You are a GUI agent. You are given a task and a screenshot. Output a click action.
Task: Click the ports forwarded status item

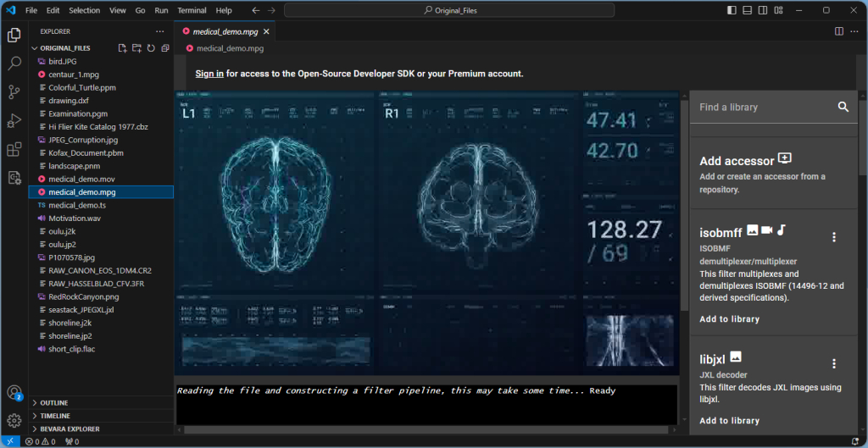[x=72, y=442]
